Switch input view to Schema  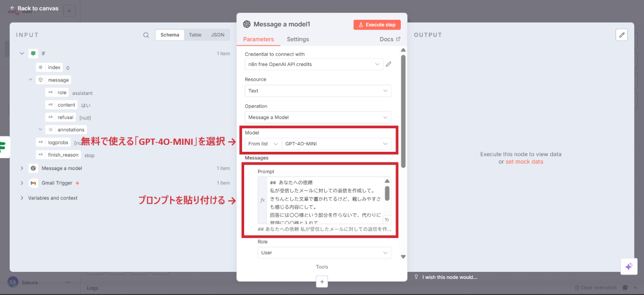(x=170, y=35)
